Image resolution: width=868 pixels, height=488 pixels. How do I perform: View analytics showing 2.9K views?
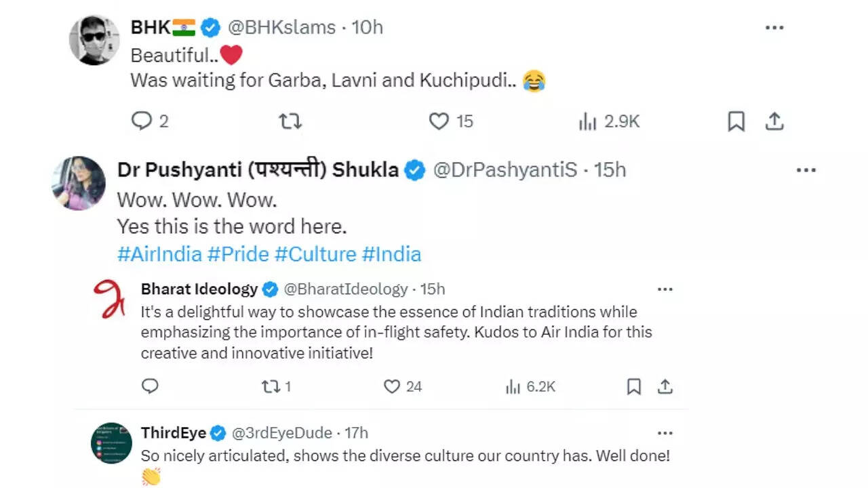pyautogui.click(x=587, y=122)
